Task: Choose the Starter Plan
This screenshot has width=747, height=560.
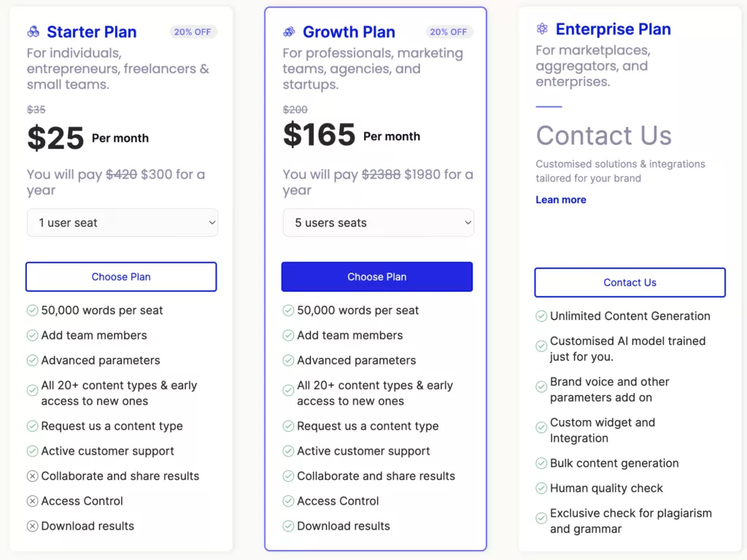Action: click(x=121, y=277)
